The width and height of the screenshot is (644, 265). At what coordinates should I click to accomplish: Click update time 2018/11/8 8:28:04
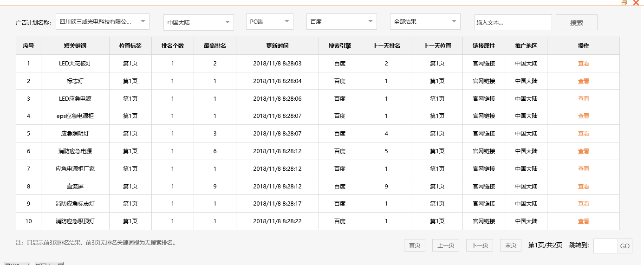coord(277,81)
